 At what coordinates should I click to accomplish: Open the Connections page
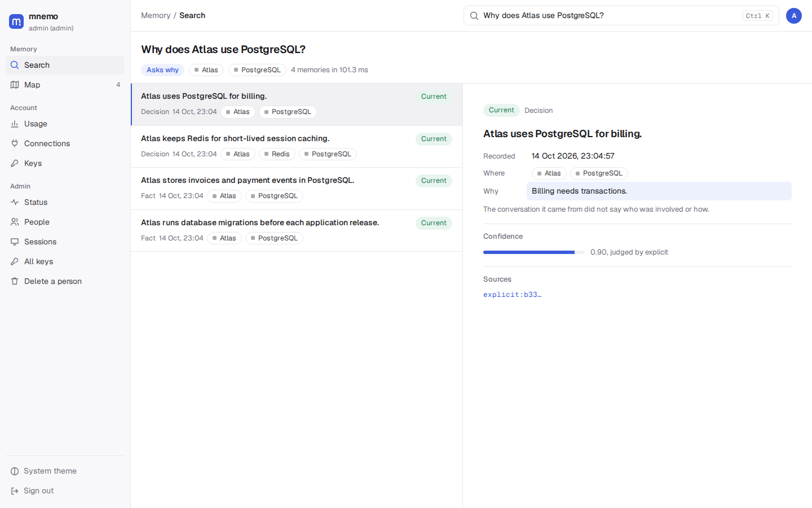click(x=65, y=143)
